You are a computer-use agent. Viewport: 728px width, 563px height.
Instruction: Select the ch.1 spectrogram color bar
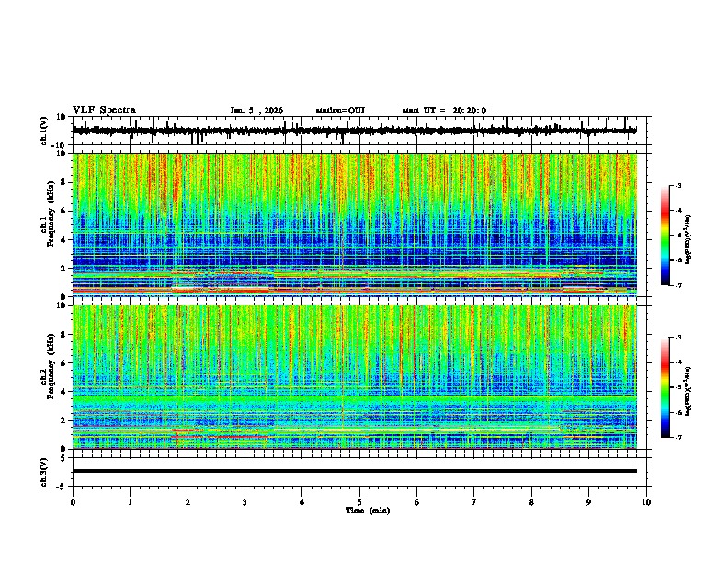(x=665, y=236)
